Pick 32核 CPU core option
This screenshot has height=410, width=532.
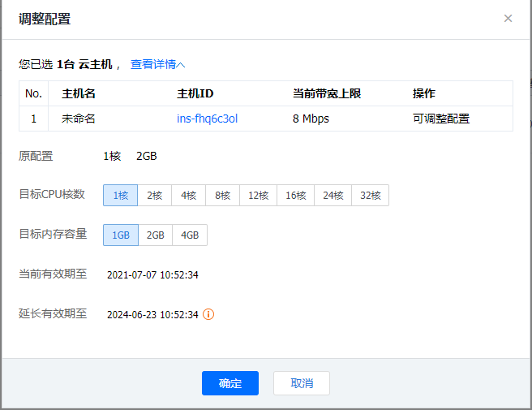point(371,196)
